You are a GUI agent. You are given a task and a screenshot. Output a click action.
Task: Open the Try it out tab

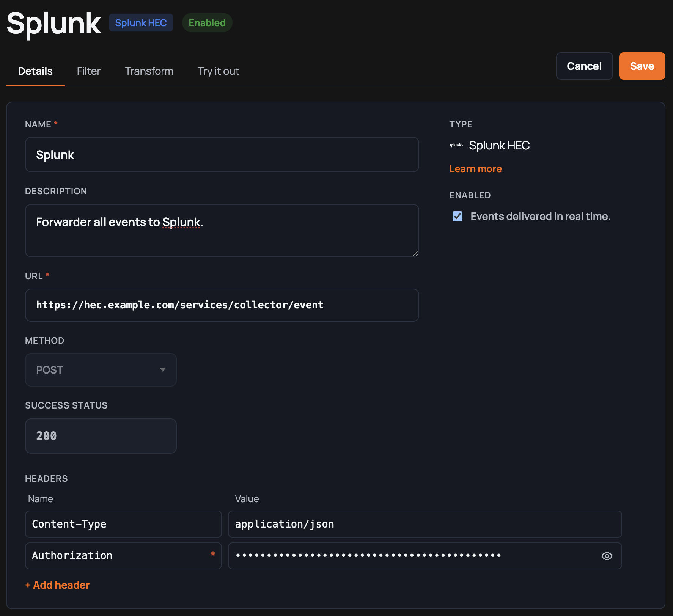(219, 71)
